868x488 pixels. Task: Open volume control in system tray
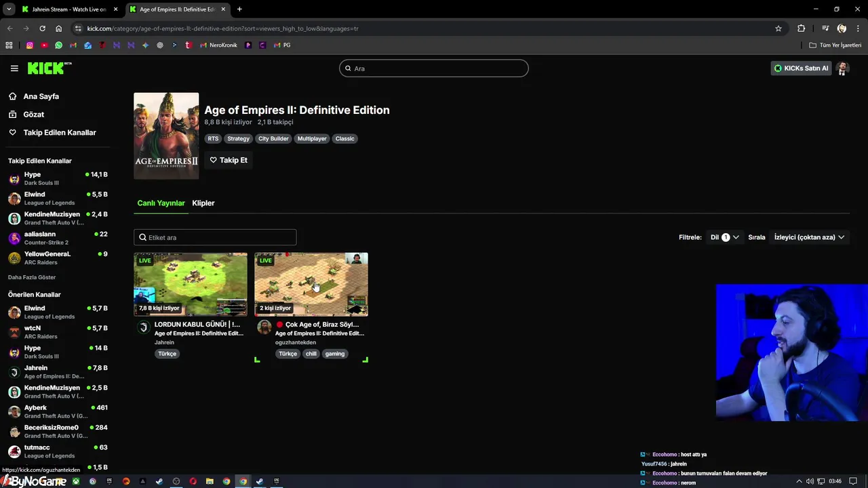(x=810, y=481)
